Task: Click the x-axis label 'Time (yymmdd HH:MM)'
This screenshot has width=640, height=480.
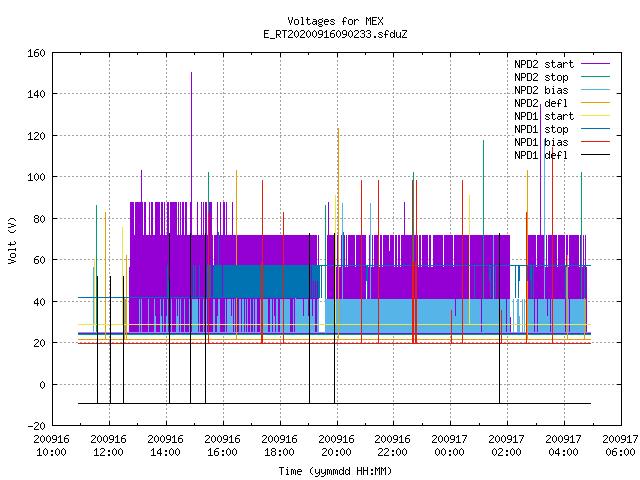Action: [x=335, y=471]
